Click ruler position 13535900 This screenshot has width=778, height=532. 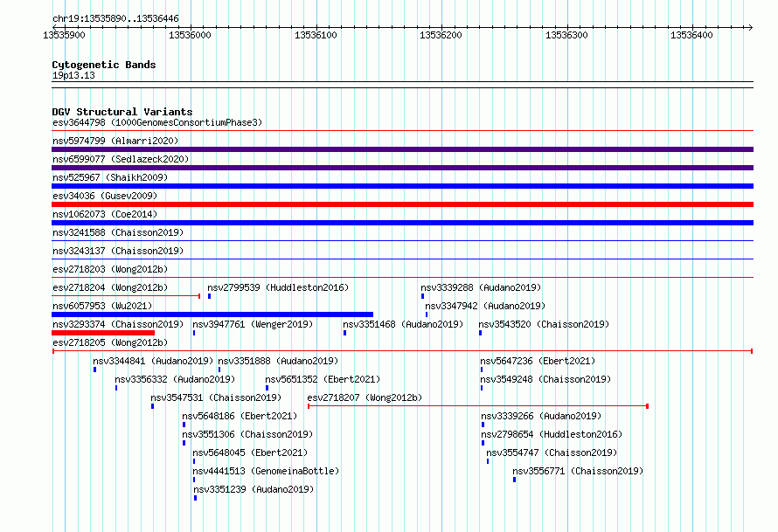[x=65, y=35]
